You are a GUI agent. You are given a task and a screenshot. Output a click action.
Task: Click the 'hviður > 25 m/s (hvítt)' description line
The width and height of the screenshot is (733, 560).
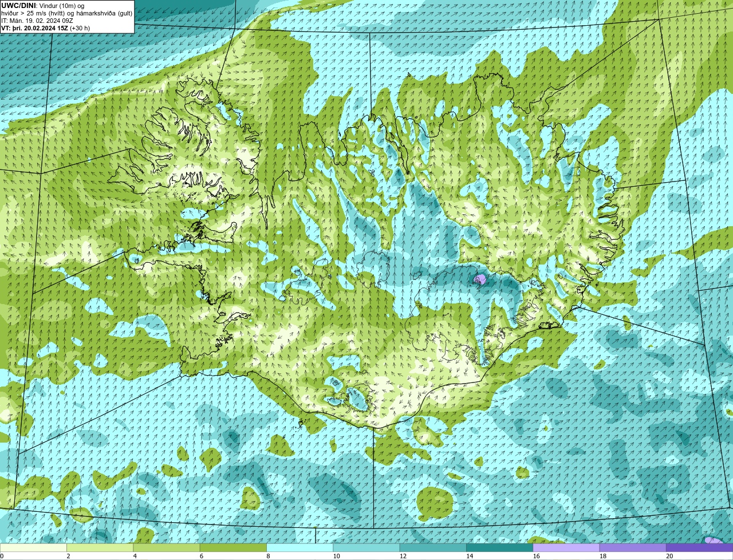(x=67, y=13)
